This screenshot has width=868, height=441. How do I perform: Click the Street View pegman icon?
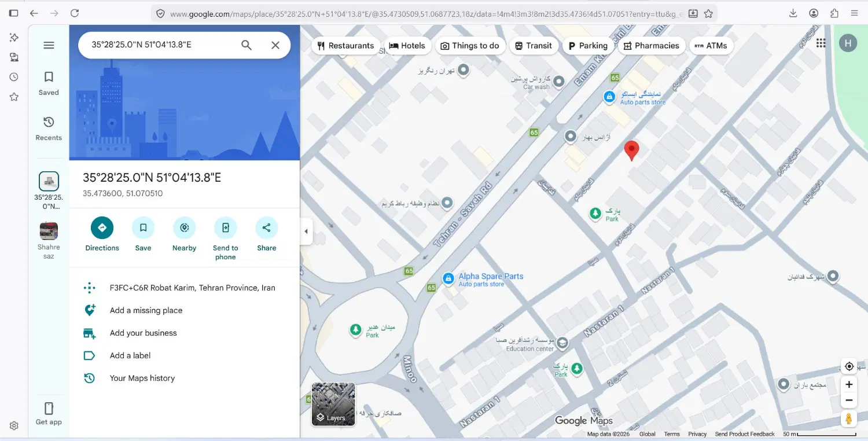(x=849, y=418)
